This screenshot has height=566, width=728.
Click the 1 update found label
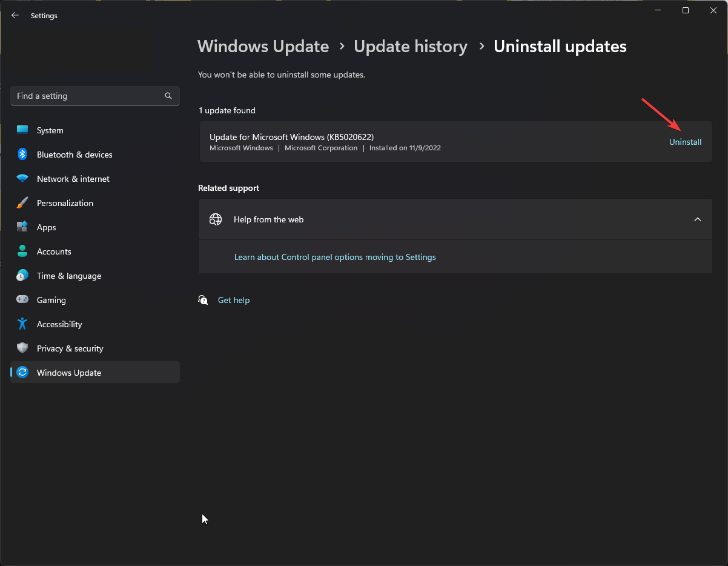[x=227, y=110]
